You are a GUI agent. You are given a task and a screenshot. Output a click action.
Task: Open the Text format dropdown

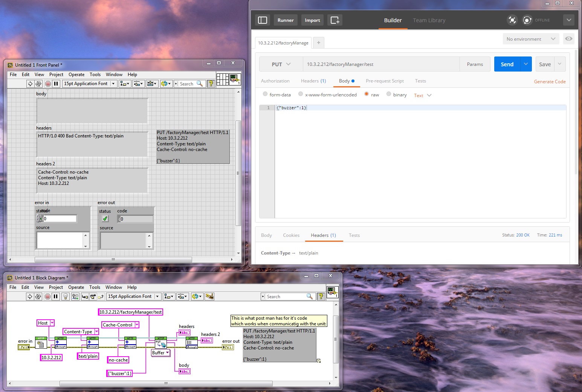click(x=423, y=95)
